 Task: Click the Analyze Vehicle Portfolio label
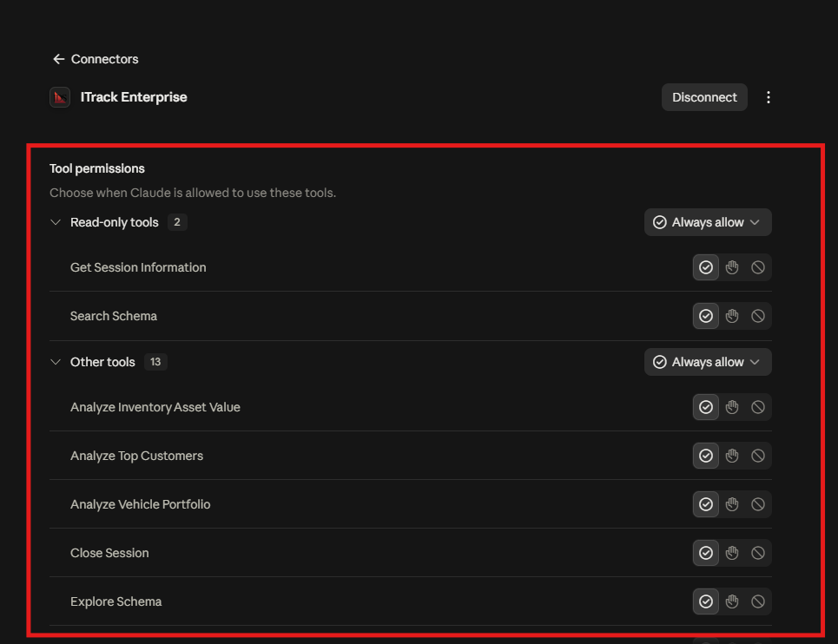[x=141, y=504]
